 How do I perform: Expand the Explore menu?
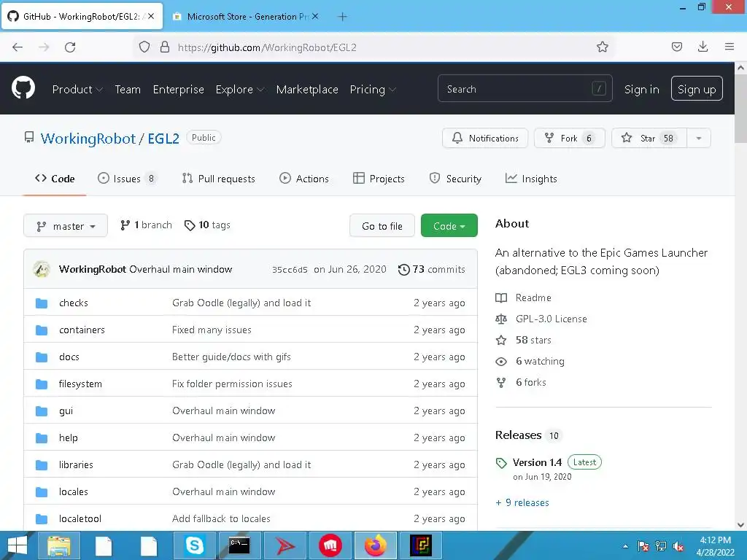tap(239, 90)
